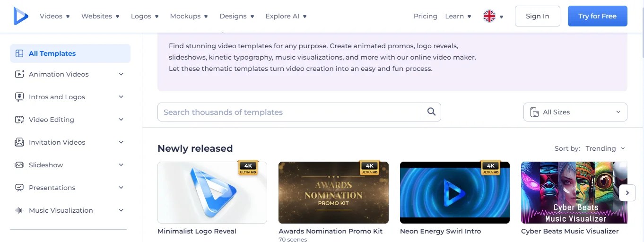Click the Slideshow sidebar icon

point(19,165)
